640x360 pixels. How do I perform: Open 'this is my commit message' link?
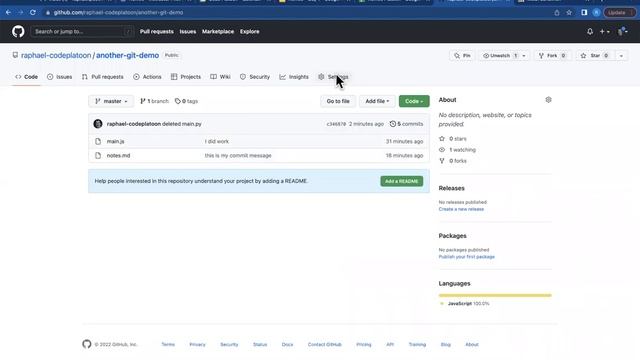(238, 156)
